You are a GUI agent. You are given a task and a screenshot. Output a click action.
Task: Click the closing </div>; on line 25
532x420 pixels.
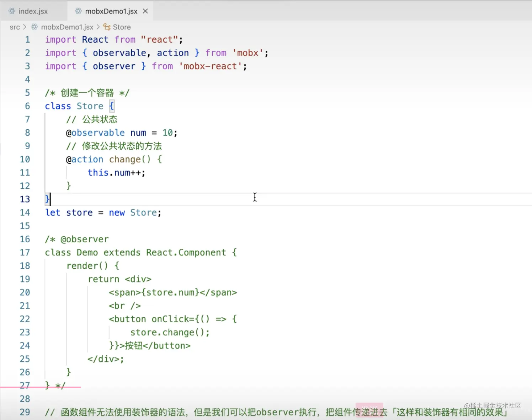[x=106, y=359]
